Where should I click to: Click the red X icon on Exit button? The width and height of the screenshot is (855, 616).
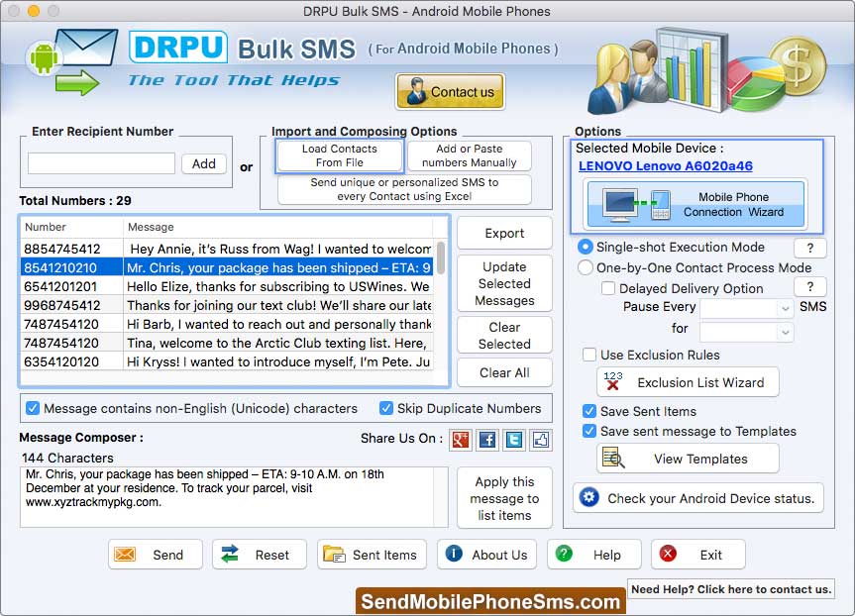click(668, 554)
